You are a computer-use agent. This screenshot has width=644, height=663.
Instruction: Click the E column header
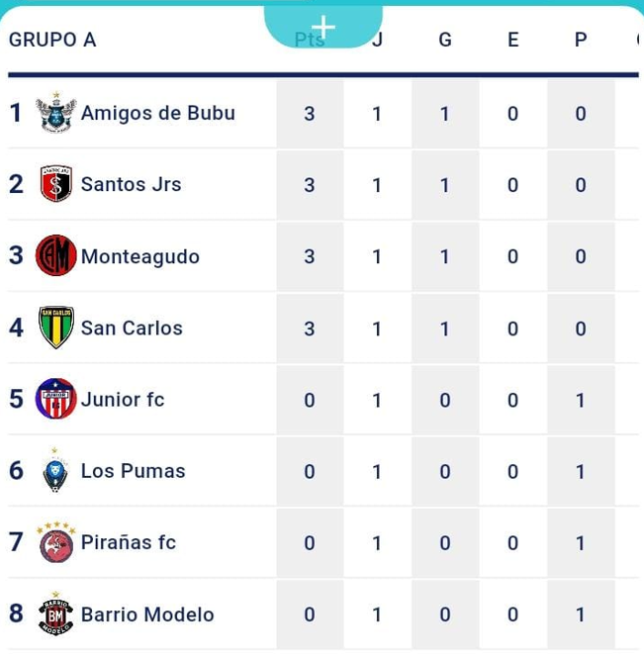513,40
